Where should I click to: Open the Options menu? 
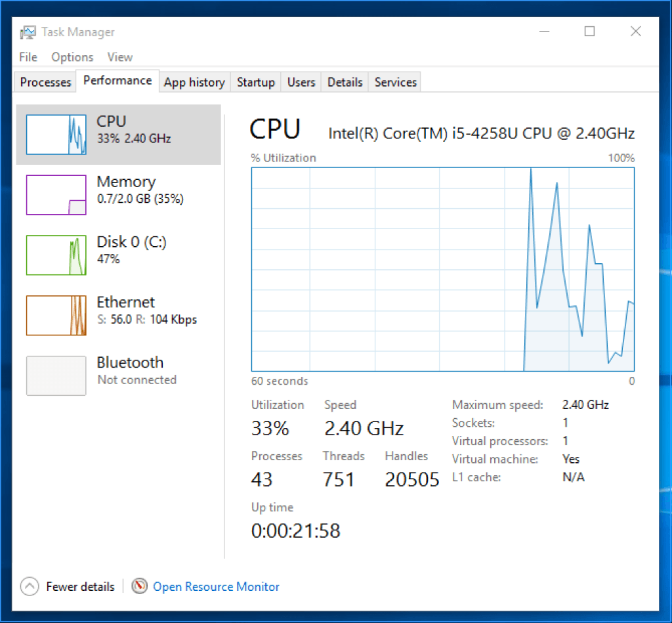(72, 57)
